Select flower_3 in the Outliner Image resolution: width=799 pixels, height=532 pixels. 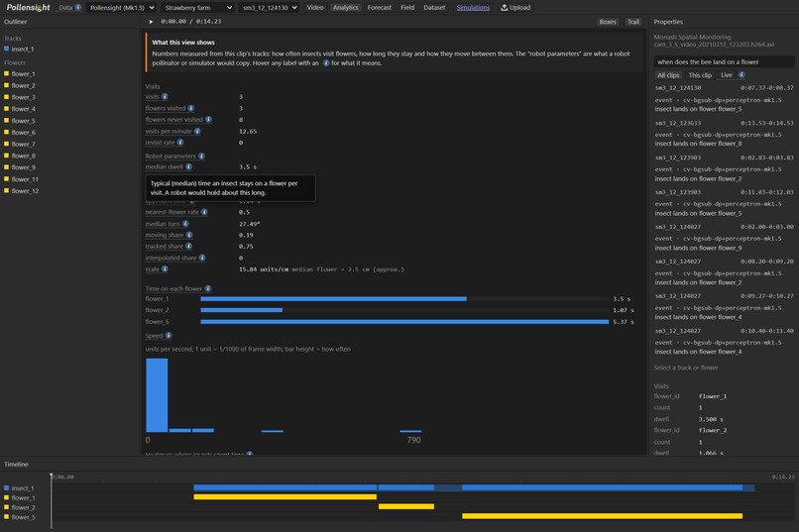click(x=24, y=97)
